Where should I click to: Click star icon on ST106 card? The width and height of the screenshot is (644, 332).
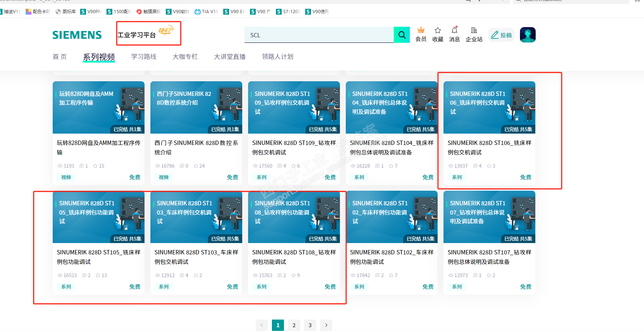[x=489, y=166]
